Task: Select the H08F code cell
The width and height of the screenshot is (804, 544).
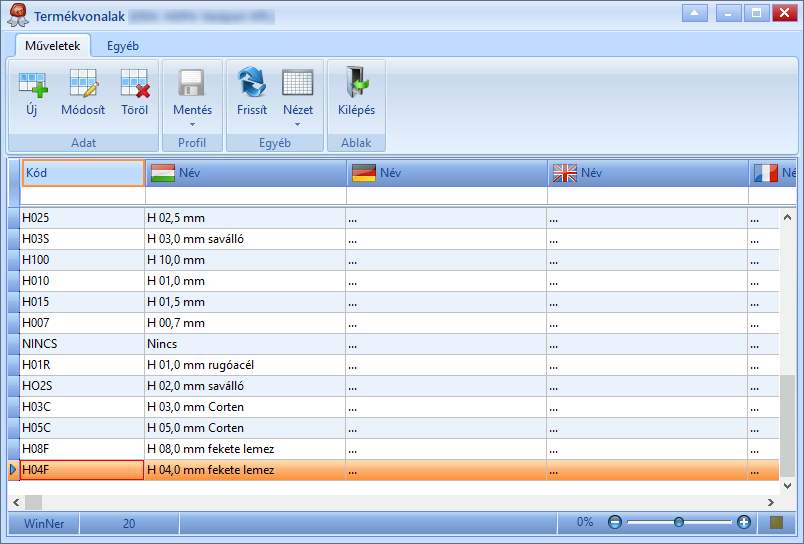Action: [x=82, y=449]
